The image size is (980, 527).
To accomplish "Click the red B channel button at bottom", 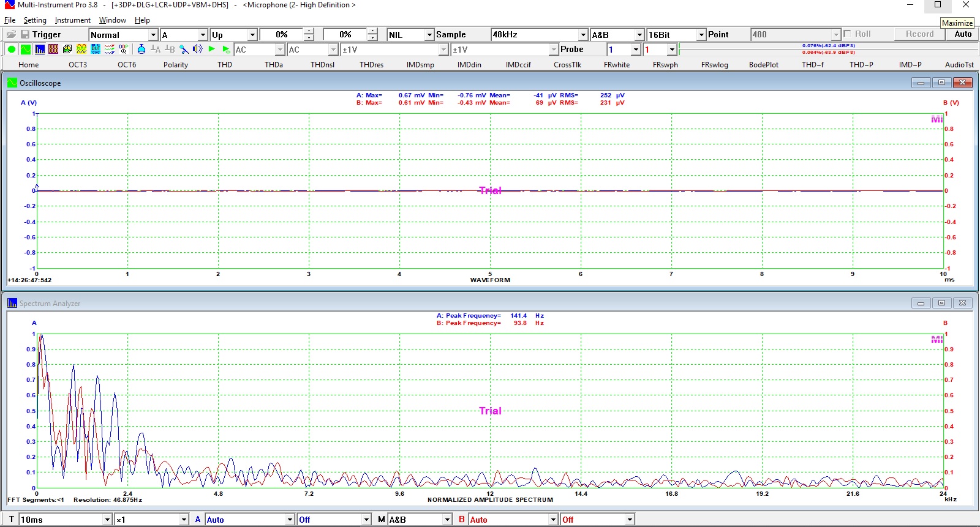I will point(462,520).
